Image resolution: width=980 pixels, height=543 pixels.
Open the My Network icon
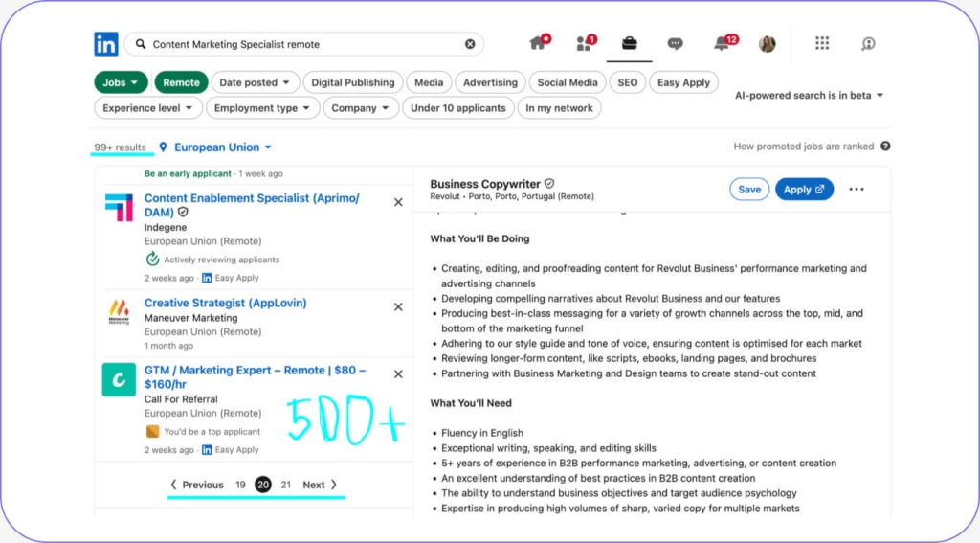pos(585,42)
